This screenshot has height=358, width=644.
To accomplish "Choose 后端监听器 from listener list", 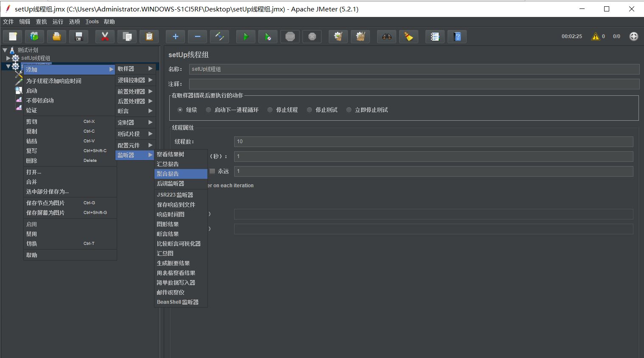I will (x=181, y=183).
